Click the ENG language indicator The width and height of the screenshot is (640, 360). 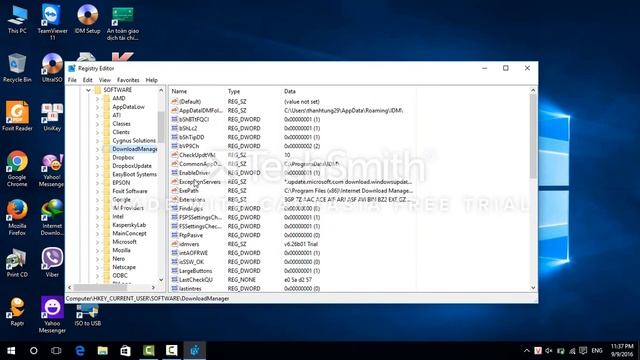[x=597, y=351]
